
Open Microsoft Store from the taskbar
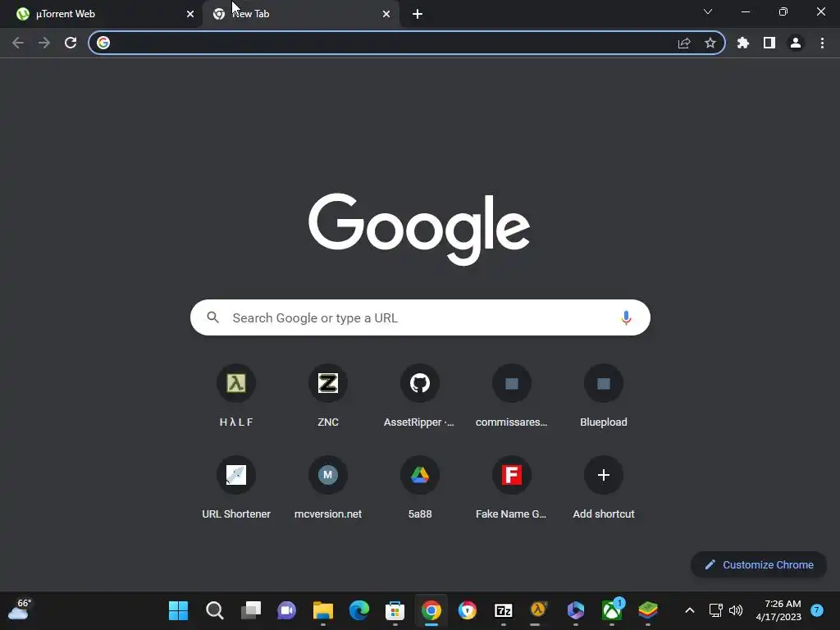click(395, 610)
